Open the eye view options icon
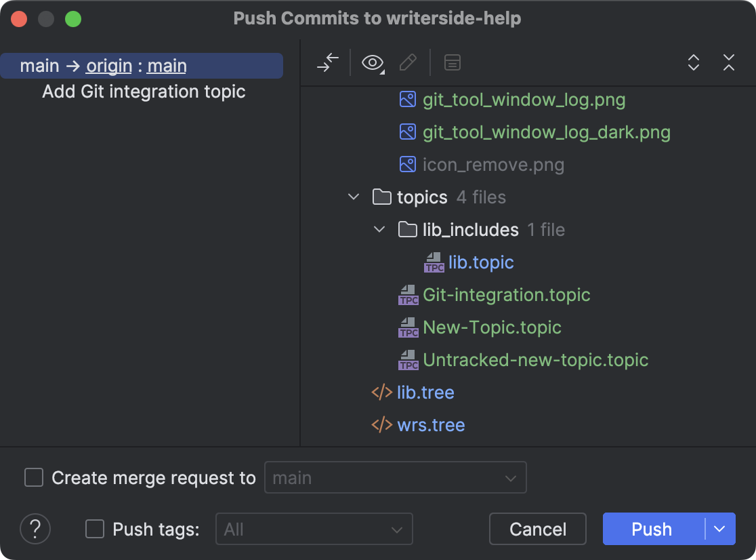Image resolution: width=756 pixels, height=560 pixels. pyautogui.click(x=372, y=62)
